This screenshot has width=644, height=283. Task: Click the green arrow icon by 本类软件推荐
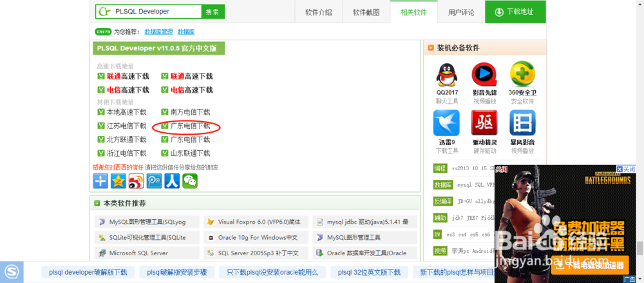[97, 203]
